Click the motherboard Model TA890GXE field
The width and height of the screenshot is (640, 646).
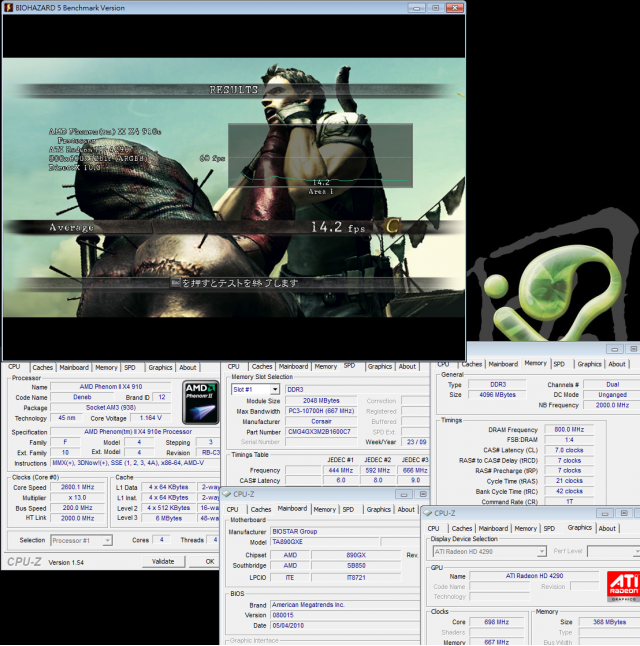pyautogui.click(x=324, y=542)
